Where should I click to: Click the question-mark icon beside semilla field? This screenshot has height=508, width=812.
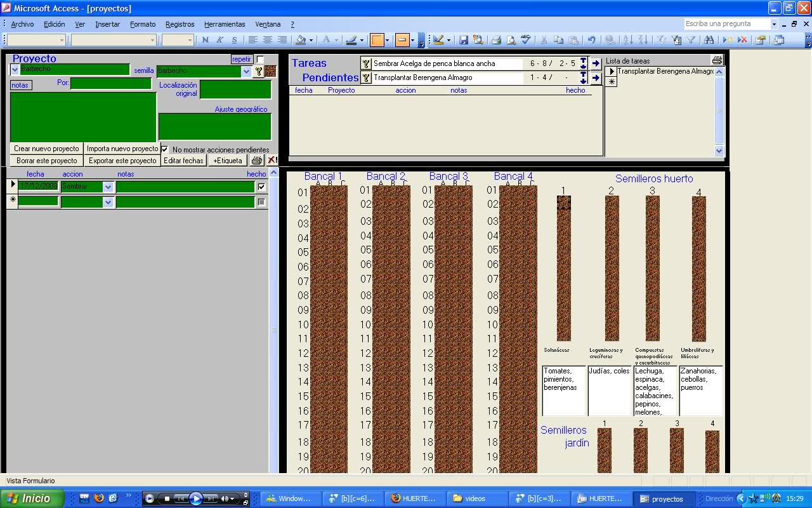click(258, 71)
